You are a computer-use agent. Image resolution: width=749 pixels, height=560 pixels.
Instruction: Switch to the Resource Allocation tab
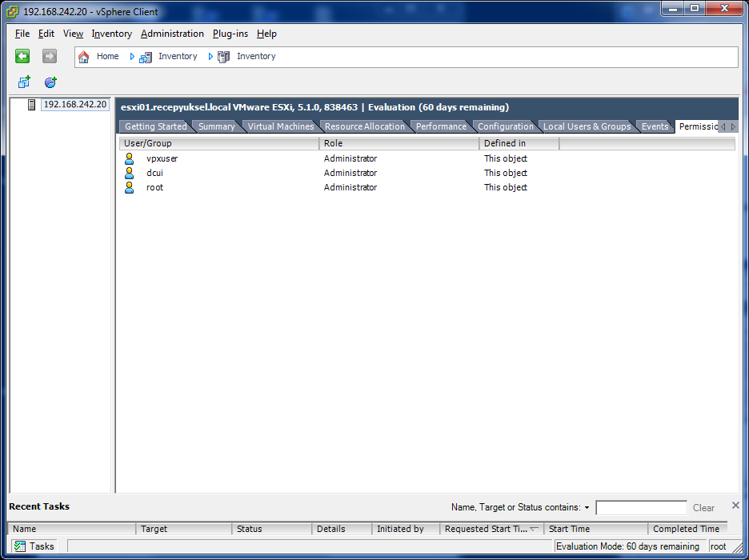click(x=365, y=126)
